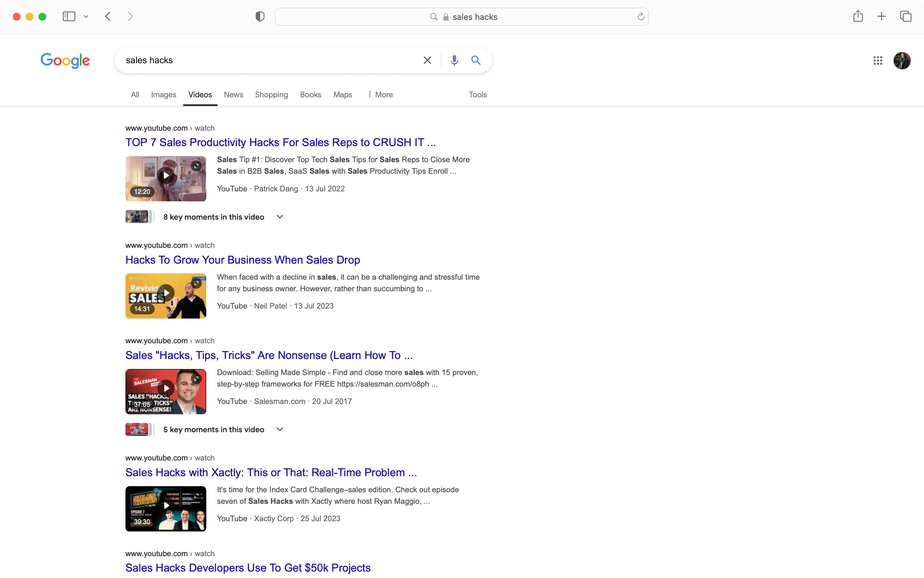Click the Google logo

click(65, 60)
